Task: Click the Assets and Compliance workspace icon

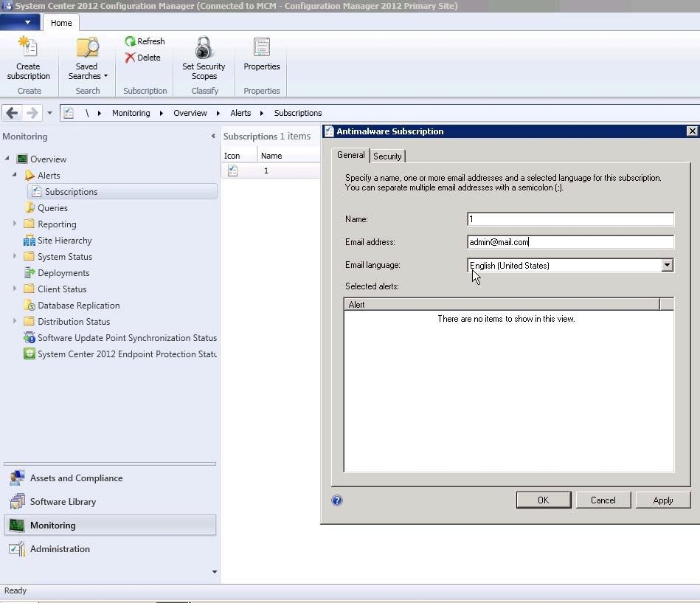Action: [17, 478]
